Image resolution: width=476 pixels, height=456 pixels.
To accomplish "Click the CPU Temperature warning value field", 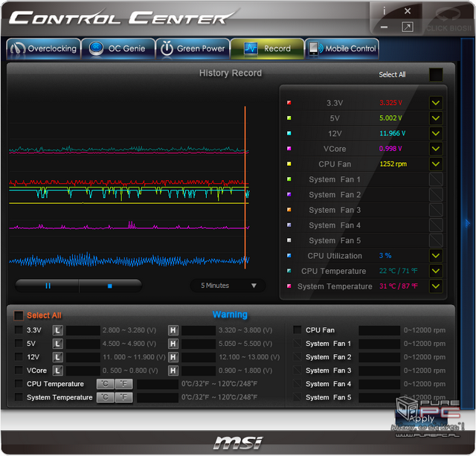I will click(158, 384).
